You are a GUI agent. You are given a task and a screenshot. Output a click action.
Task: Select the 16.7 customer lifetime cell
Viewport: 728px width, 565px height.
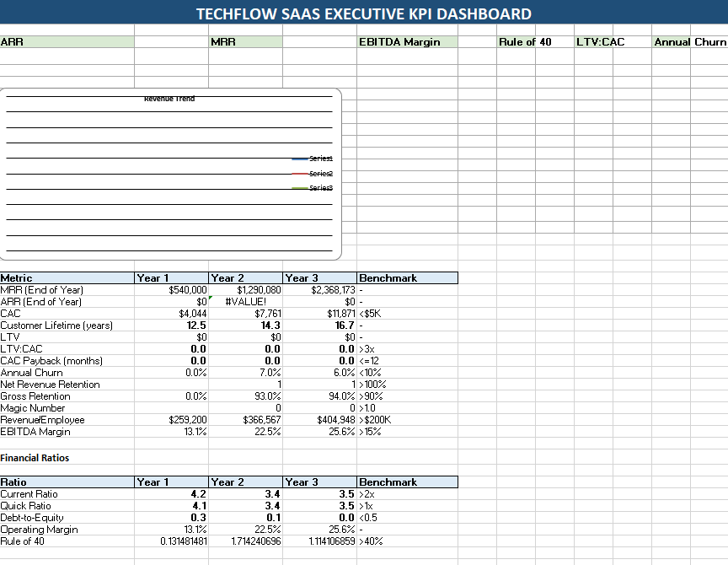[319, 326]
